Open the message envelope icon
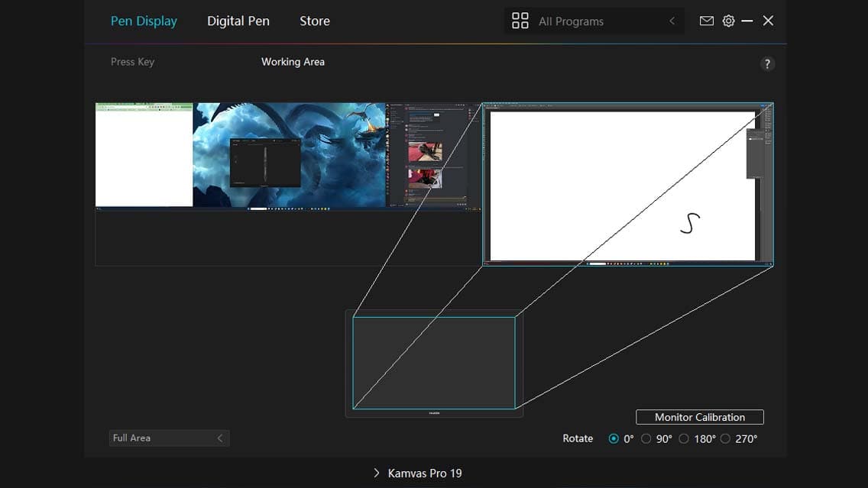868x488 pixels. click(x=706, y=21)
